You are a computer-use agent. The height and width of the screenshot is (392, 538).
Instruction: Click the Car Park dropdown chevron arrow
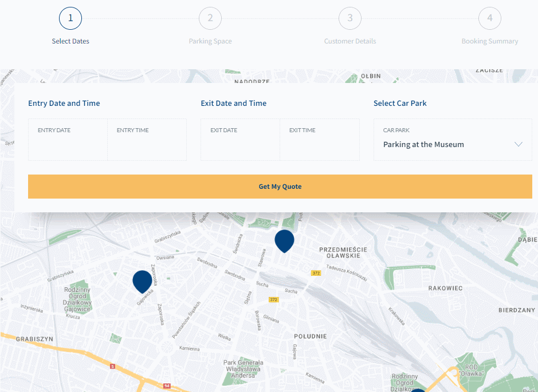[519, 144]
